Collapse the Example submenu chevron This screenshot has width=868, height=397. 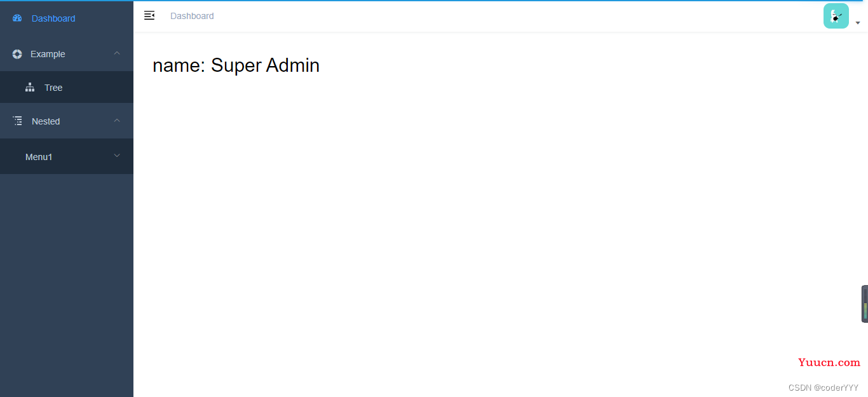click(117, 53)
